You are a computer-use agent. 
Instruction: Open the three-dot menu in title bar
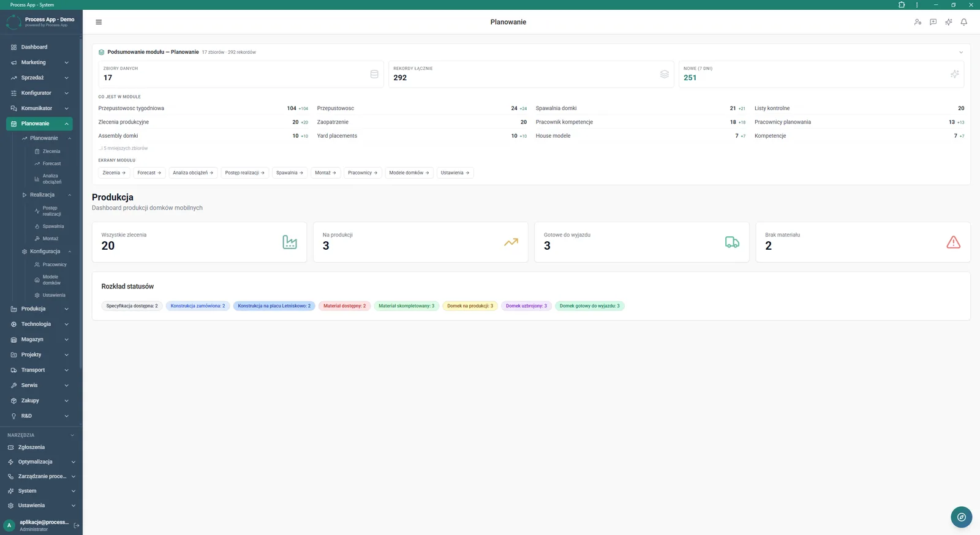(x=917, y=5)
